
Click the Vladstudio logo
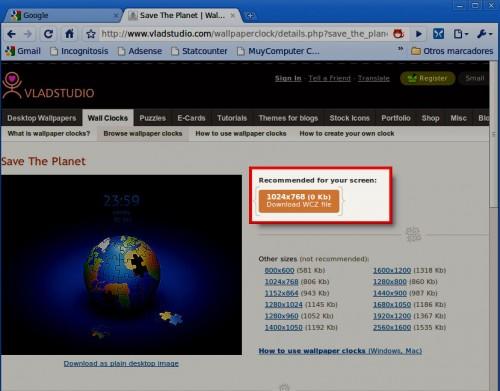(49, 86)
